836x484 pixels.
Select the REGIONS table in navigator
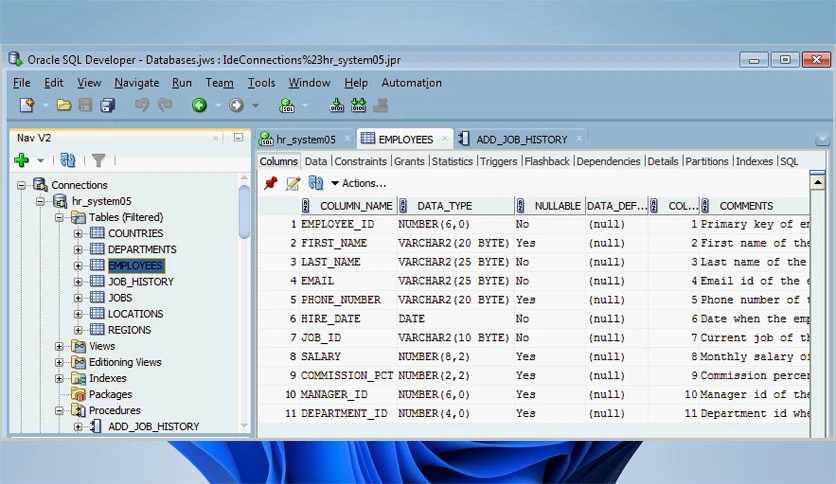tap(129, 330)
